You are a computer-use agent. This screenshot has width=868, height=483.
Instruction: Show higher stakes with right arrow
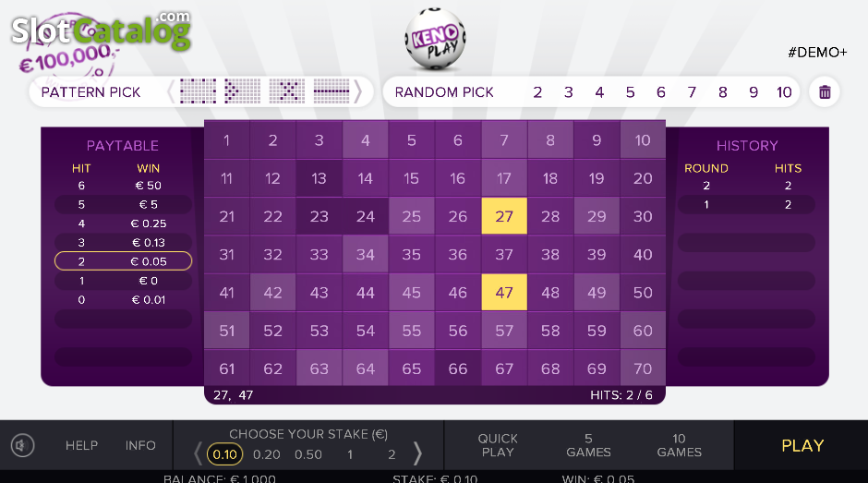[418, 453]
